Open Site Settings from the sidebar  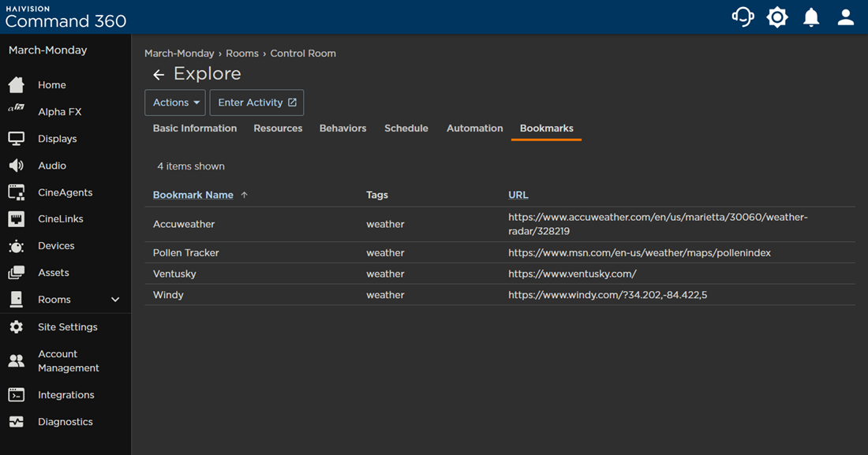tap(68, 326)
